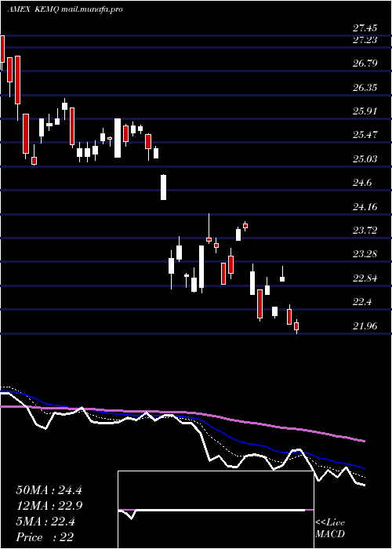
Task: Click the 24.6 price axis label
Action: pos(362,183)
